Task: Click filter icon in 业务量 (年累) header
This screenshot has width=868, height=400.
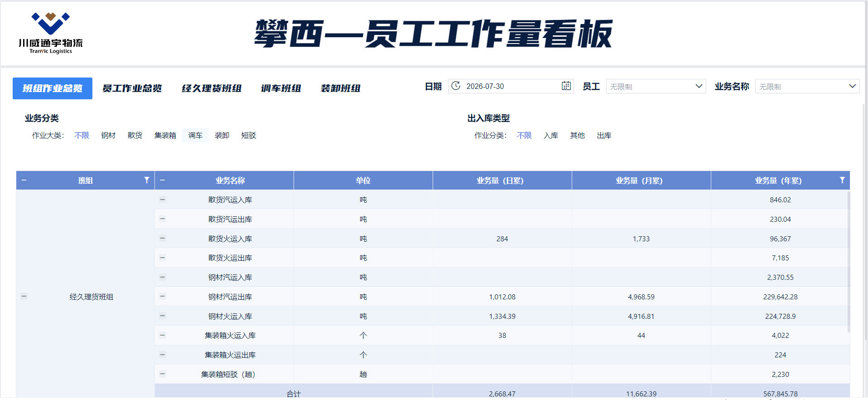Action: point(842,180)
